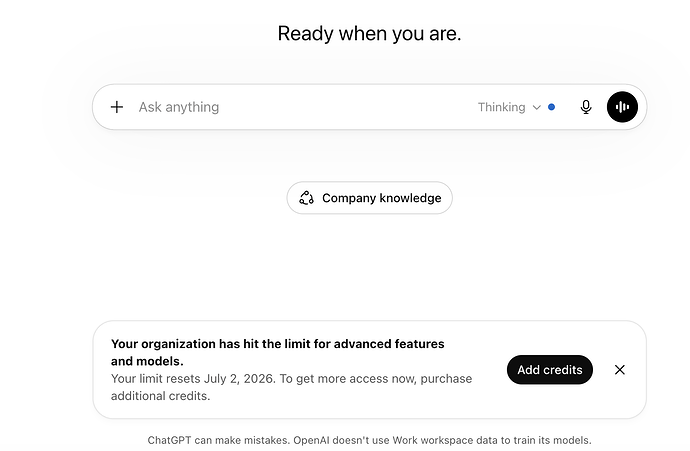Click the limit resets July 2, 2026 text
This screenshot has height=451, width=690.
point(193,378)
